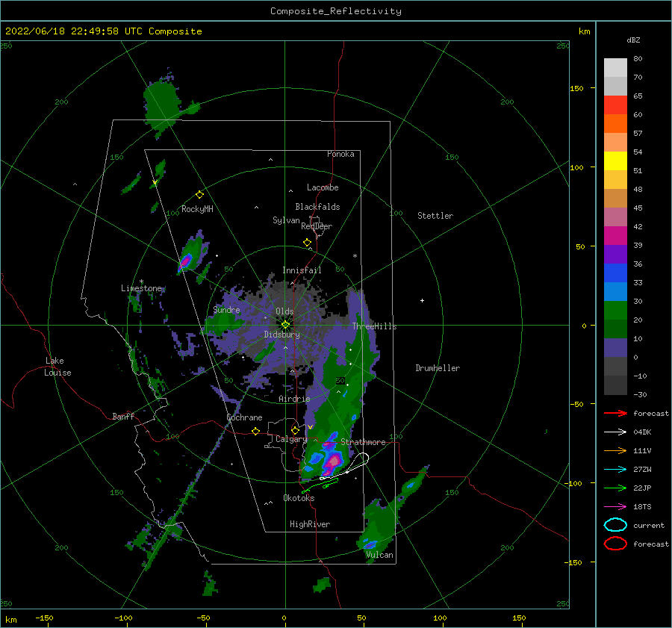Click the yellow diamond marker near Cochrane
This screenshot has height=628, width=672.
[x=255, y=432]
